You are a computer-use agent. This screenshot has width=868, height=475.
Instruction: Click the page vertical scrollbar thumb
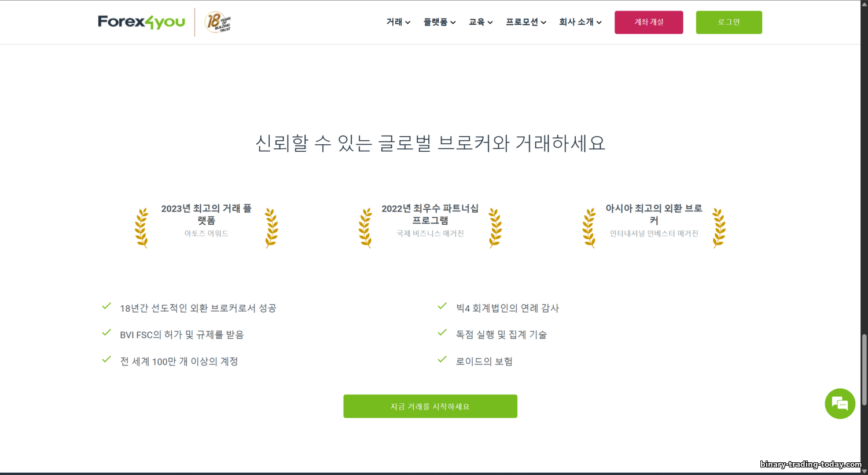click(x=864, y=369)
